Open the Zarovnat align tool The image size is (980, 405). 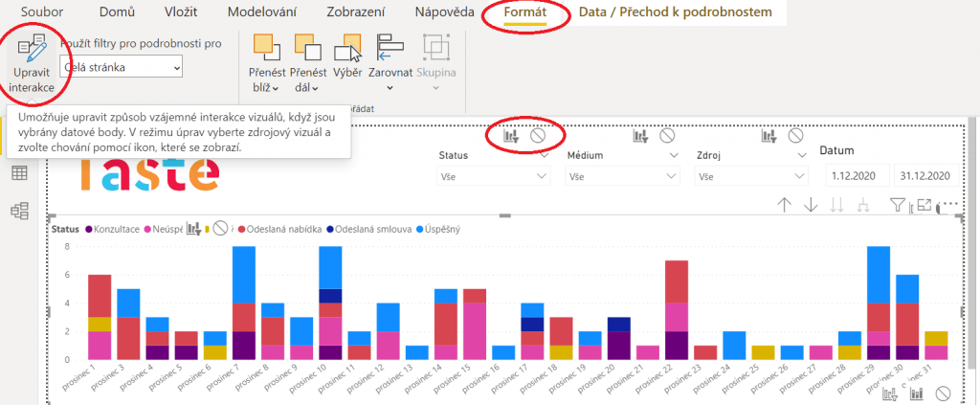click(x=390, y=62)
